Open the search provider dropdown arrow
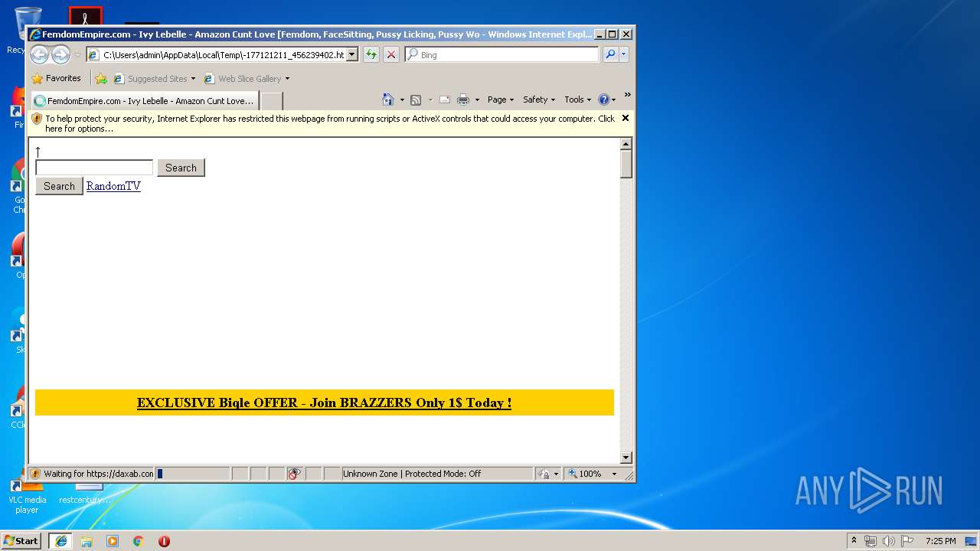This screenshot has height=551, width=980. [x=624, y=54]
